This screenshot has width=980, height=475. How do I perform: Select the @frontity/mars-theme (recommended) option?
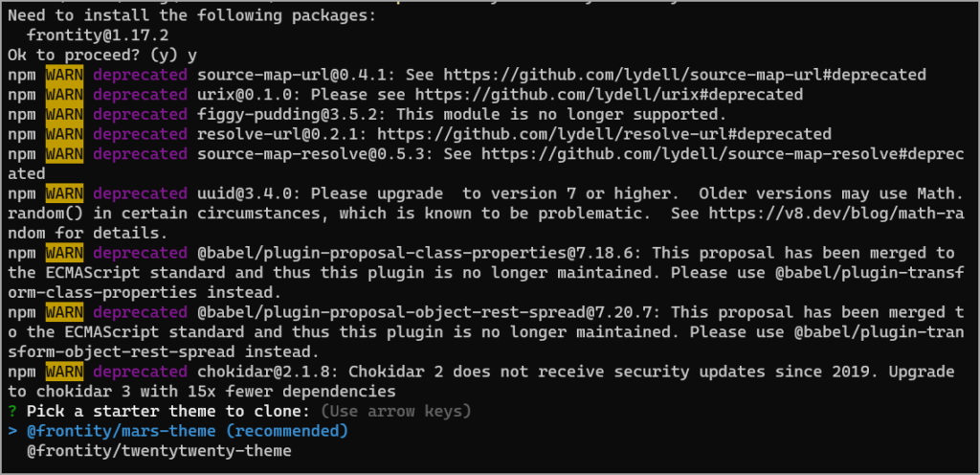(x=187, y=431)
